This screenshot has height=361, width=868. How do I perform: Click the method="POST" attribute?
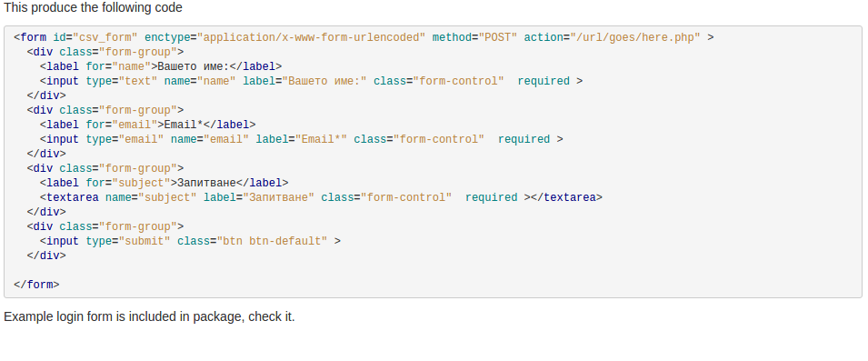pos(475,37)
